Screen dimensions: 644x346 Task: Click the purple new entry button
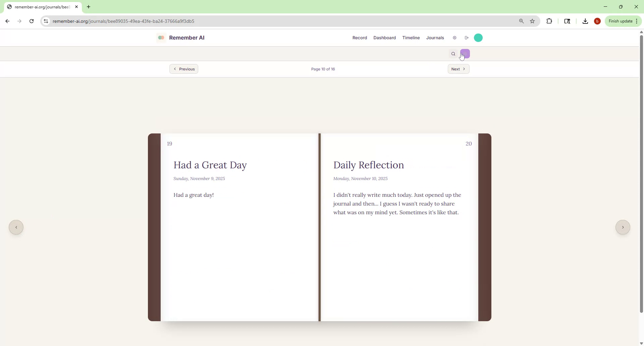coord(466,53)
